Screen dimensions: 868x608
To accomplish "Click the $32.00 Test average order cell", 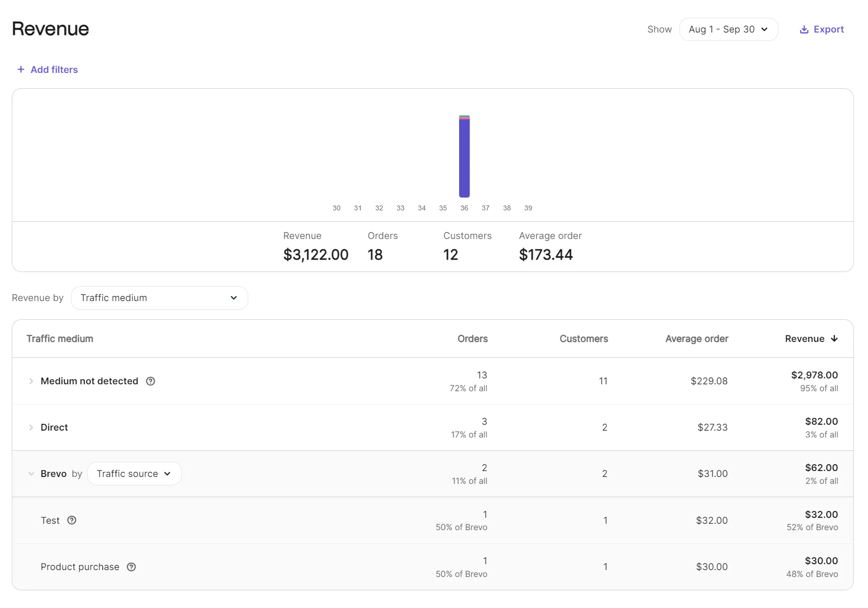I will coord(711,520).
